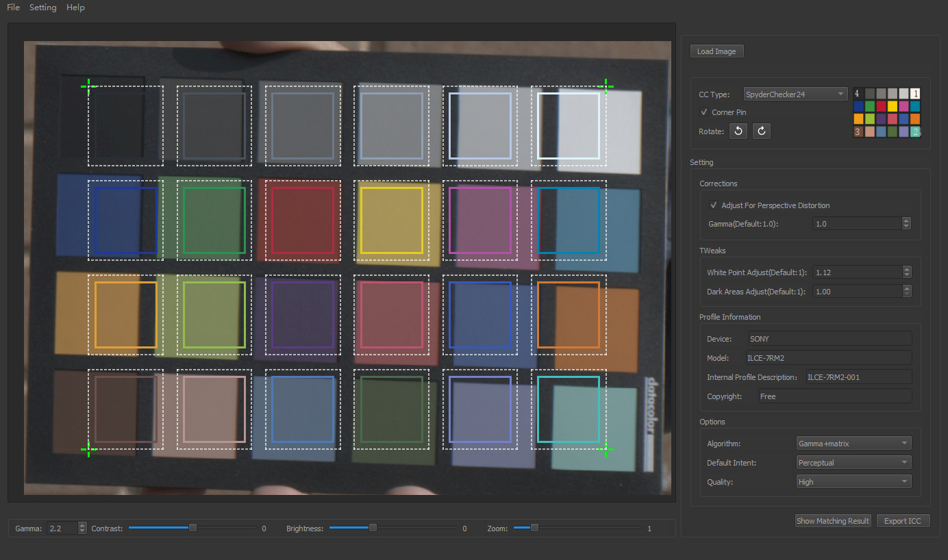
Task: Click the top-right green corner pin marker
Action: pos(606,86)
